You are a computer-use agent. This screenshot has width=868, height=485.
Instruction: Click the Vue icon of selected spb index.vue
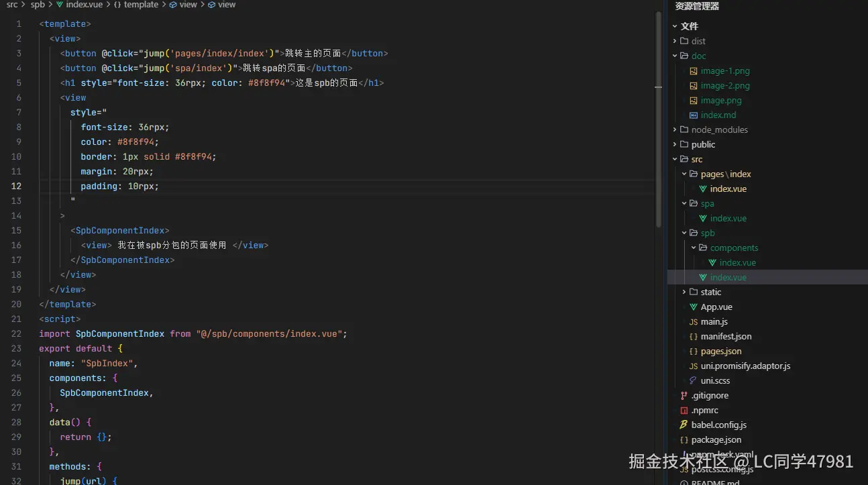tap(703, 277)
